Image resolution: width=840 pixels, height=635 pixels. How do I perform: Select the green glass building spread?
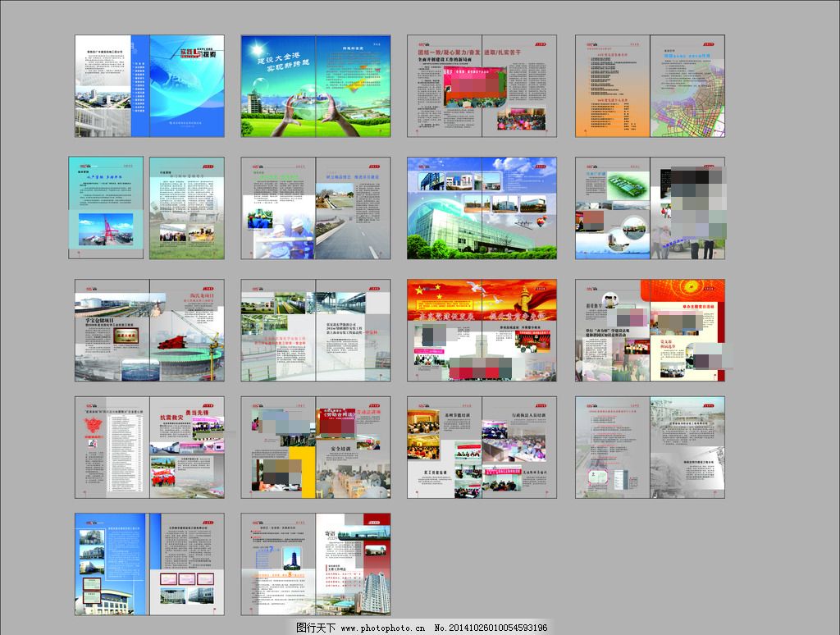click(482, 208)
